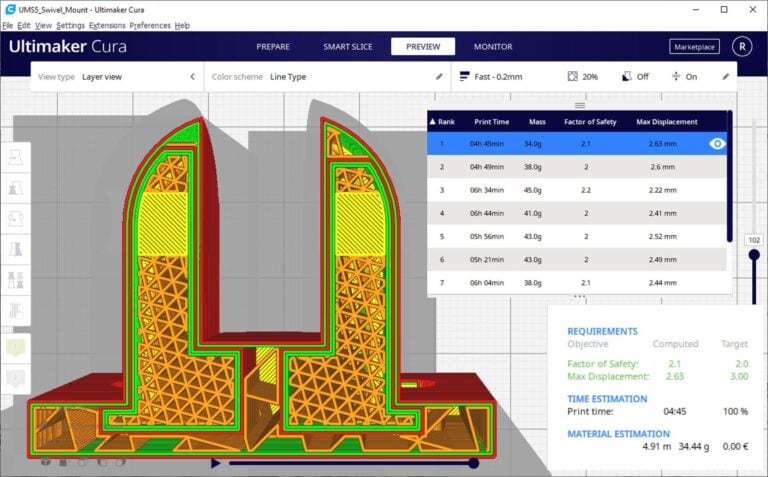This screenshot has width=768, height=477.
Task: Open the Edit menu
Action: 24,25
